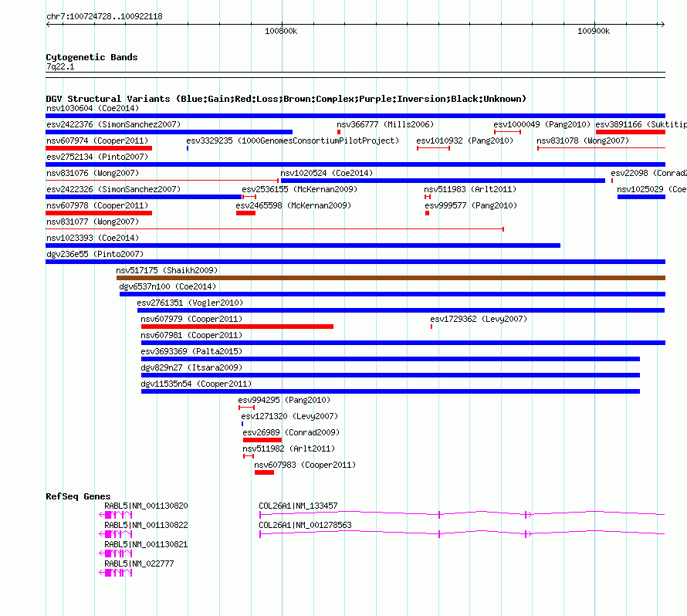Click the RABL5 NM_001130820 gene glyph
This screenshot has width=687, height=616.
[x=116, y=515]
